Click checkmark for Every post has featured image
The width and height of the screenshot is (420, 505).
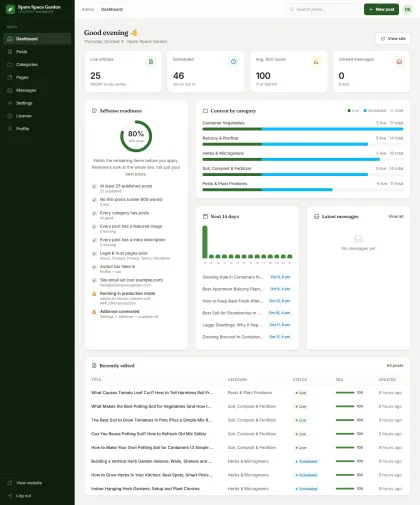[x=94, y=227]
